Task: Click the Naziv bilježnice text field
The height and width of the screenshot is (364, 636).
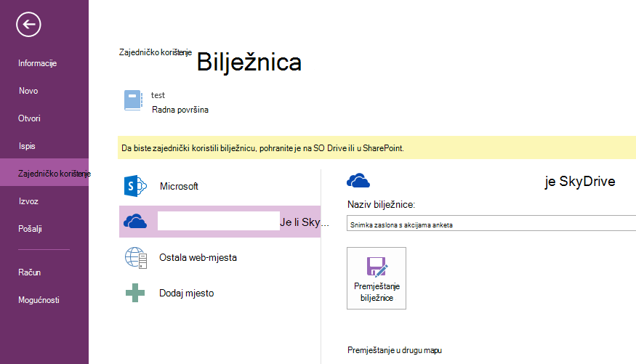Action: click(491, 223)
